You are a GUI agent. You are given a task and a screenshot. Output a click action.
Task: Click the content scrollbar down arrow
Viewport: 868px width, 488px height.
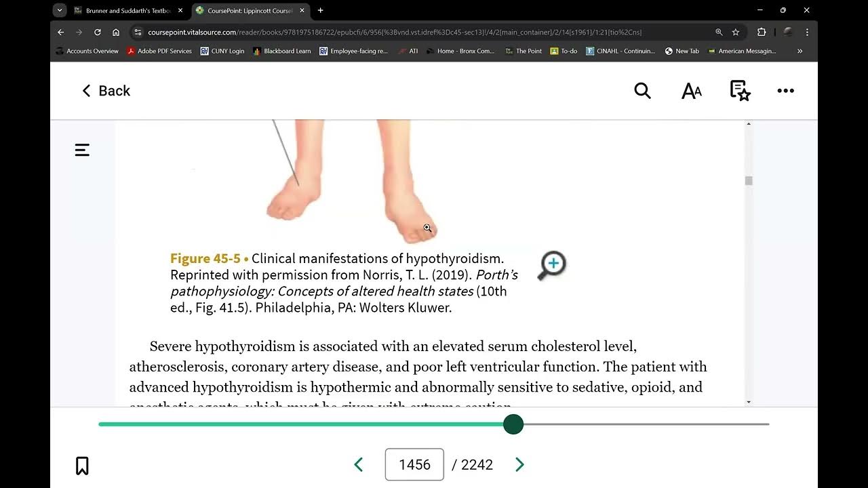click(x=749, y=402)
